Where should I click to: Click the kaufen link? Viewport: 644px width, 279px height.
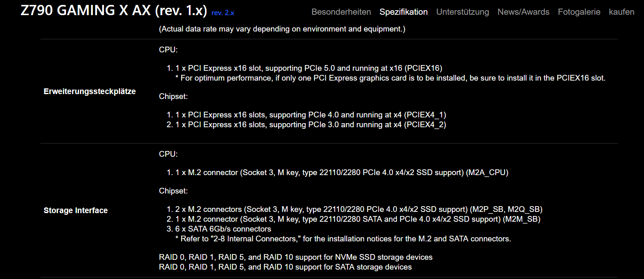click(621, 12)
